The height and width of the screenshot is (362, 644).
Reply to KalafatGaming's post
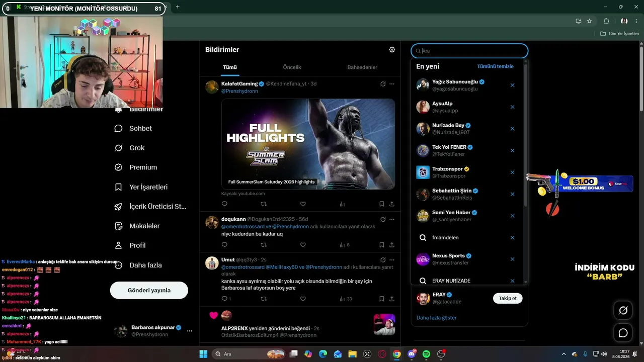coord(224,204)
